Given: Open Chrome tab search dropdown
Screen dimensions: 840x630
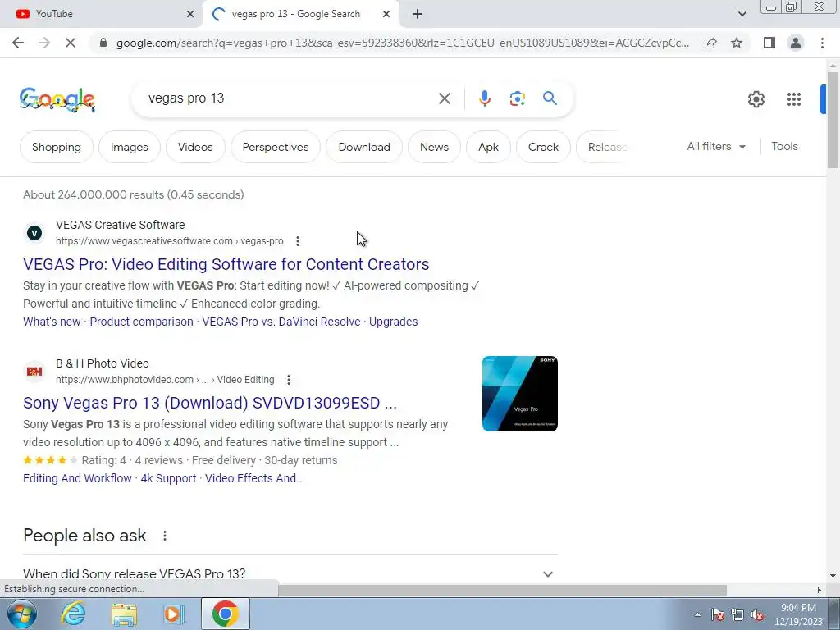Looking at the screenshot, I should coord(742,15).
